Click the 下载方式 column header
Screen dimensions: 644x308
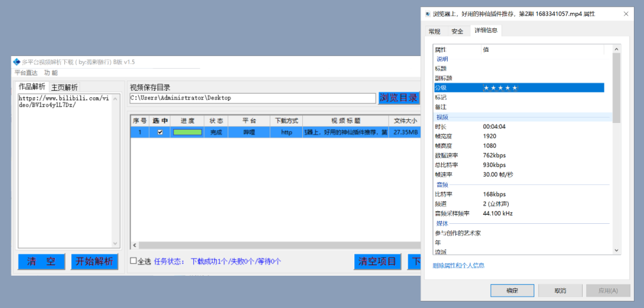pyautogui.click(x=286, y=121)
